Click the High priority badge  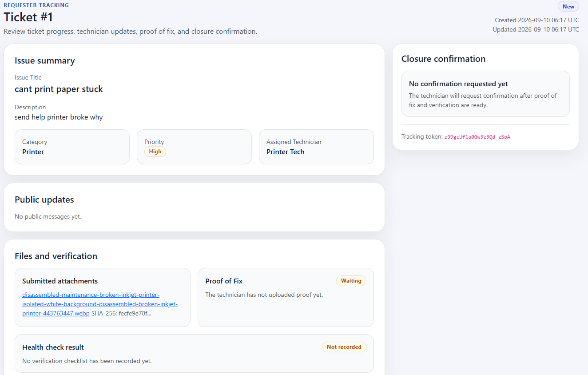tap(155, 152)
